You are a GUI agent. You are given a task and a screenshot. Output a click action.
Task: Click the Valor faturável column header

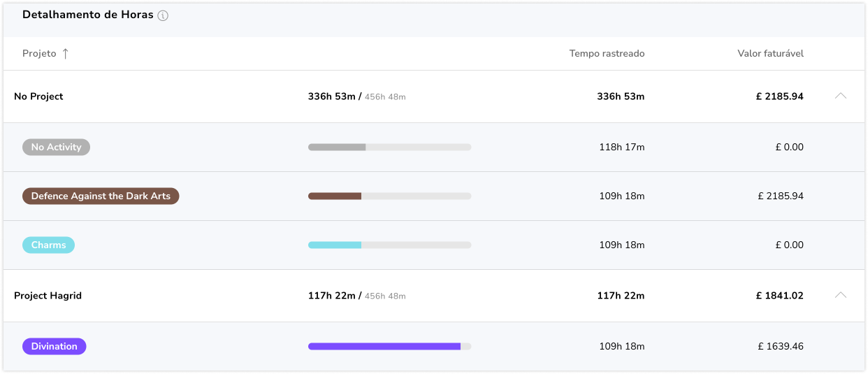(x=770, y=54)
